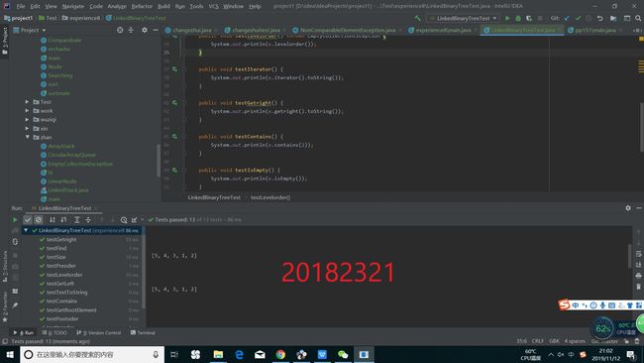Screen dimensions: 644x363
Task: Open the Navigate menu
Action: 73,6
